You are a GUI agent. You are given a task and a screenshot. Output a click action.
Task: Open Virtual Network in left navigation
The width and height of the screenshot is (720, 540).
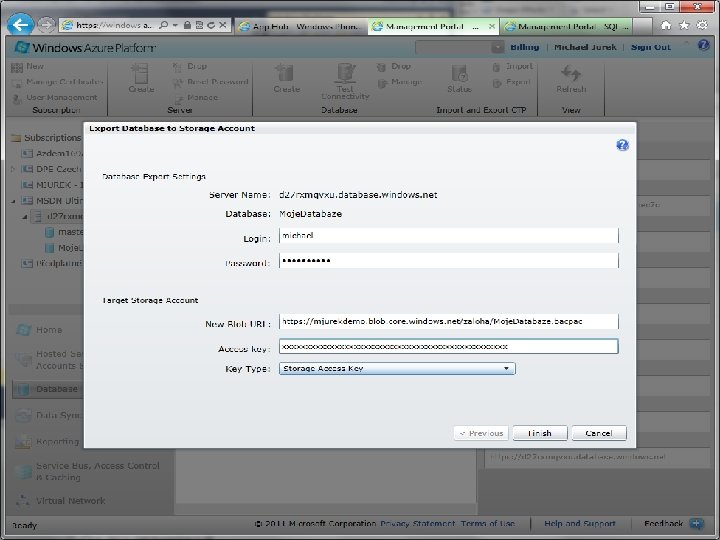coord(61,501)
